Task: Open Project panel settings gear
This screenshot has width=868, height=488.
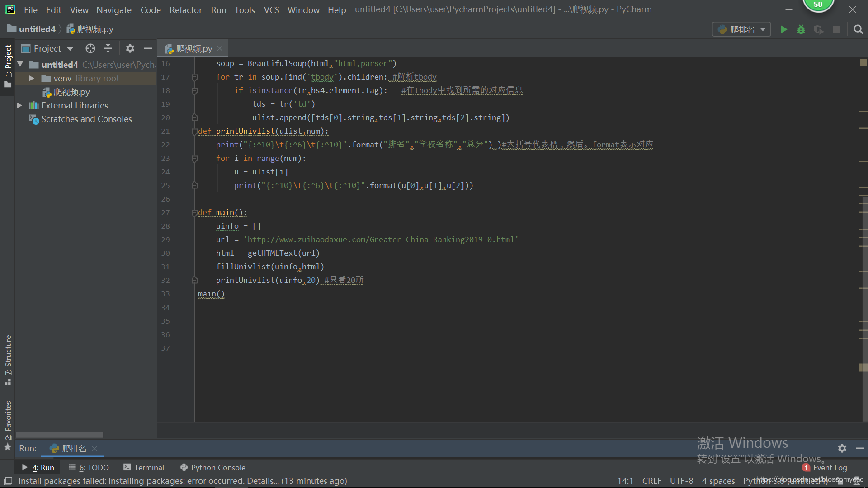Action: tap(130, 48)
